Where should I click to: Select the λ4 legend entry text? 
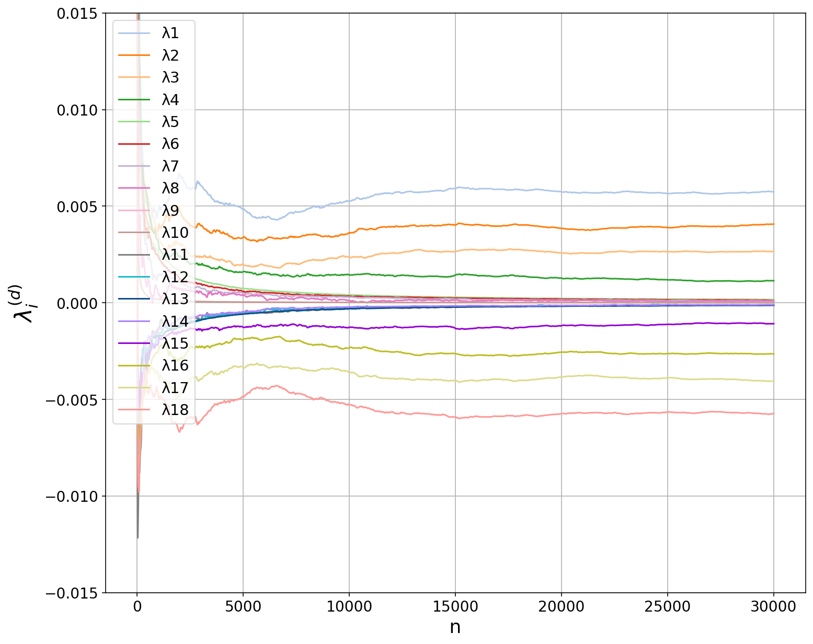pyautogui.click(x=170, y=100)
